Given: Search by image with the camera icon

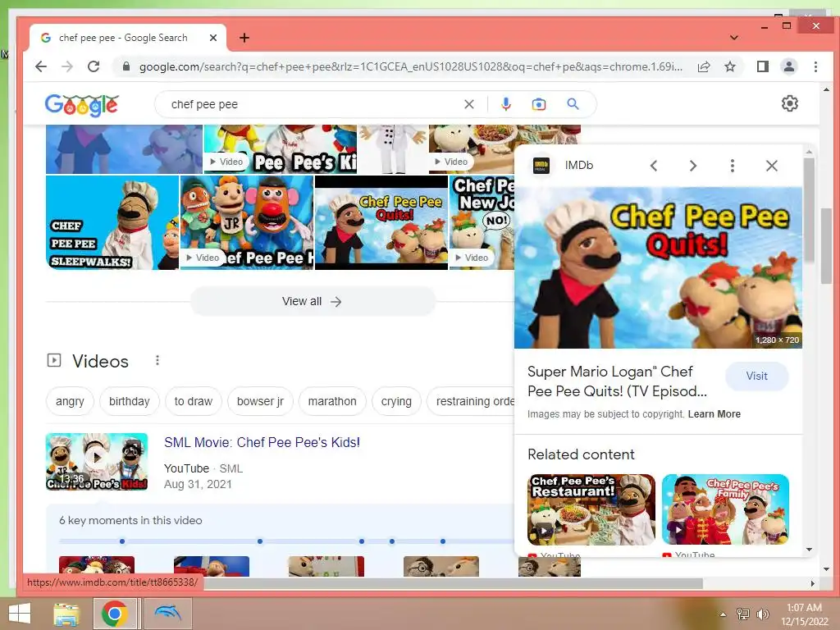Looking at the screenshot, I should [538, 104].
